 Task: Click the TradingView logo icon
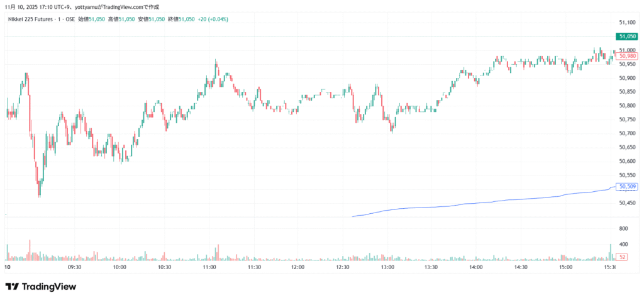pyautogui.click(x=12, y=287)
